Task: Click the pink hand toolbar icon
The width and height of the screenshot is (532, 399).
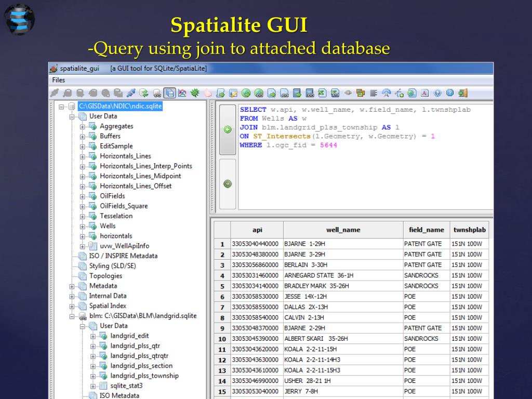Action: coord(208,92)
